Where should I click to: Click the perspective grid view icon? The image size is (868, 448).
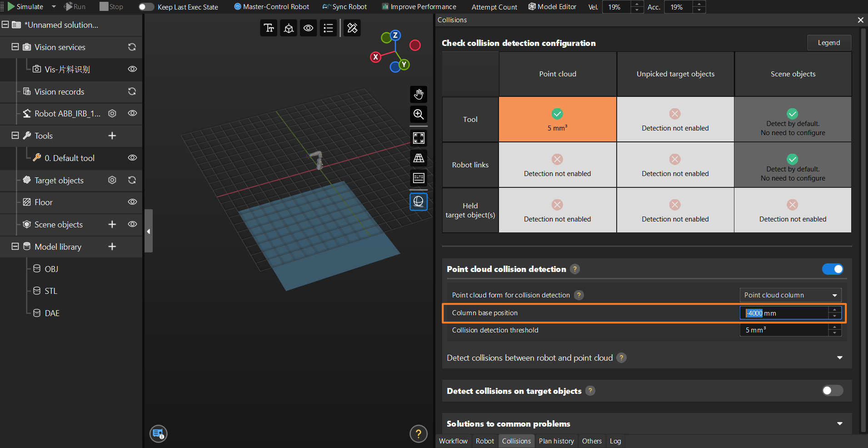point(419,158)
